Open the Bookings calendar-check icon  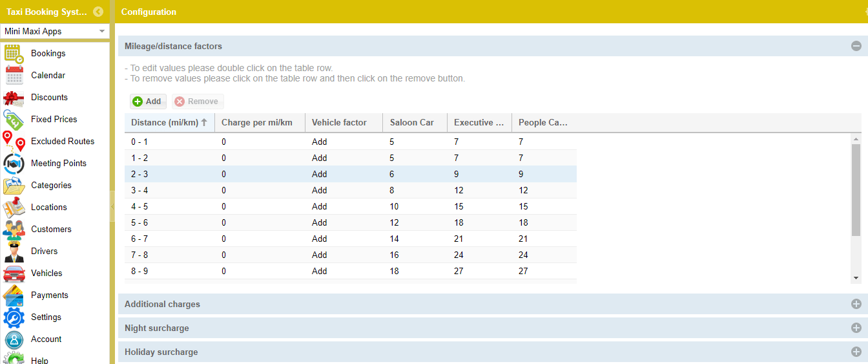point(14,54)
